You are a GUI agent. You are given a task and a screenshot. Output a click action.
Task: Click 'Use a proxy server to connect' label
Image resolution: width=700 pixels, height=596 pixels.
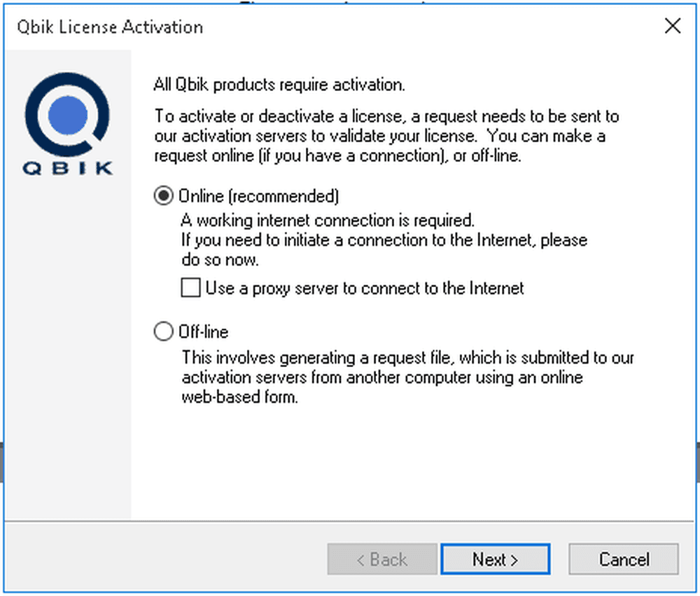tap(365, 288)
